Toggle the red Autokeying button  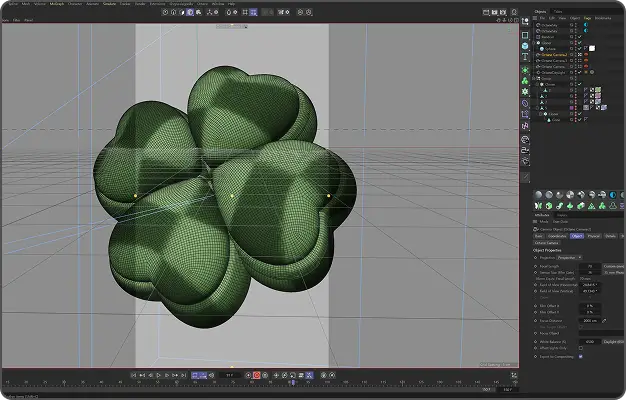pyautogui.click(x=256, y=375)
